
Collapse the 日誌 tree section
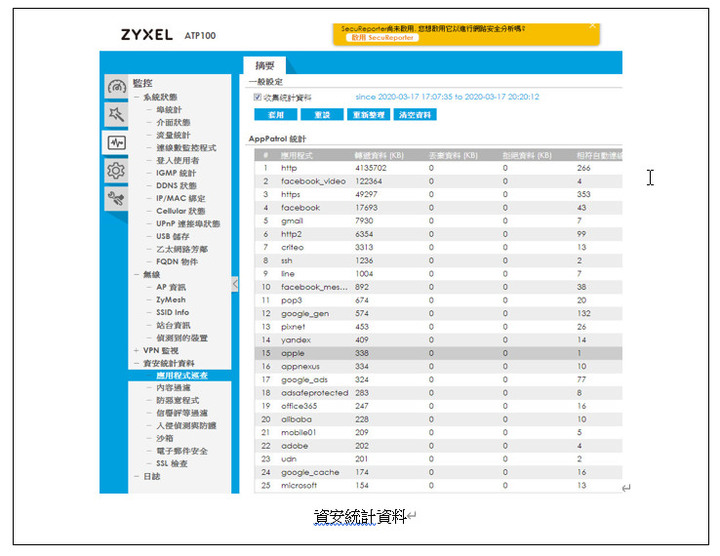tap(136, 477)
